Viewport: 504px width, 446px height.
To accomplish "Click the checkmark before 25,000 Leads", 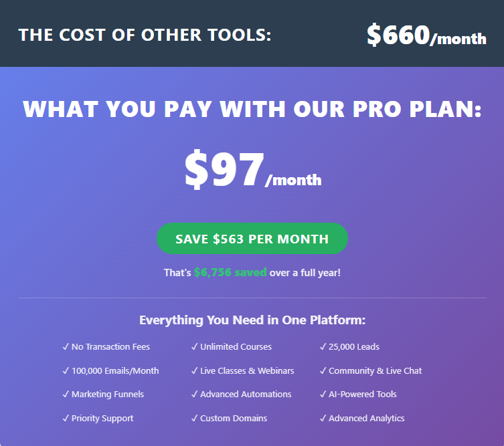I will tap(323, 347).
